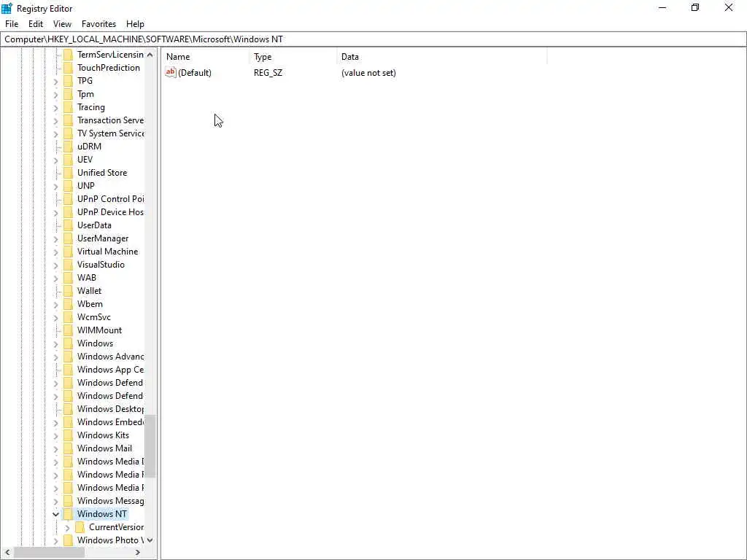Click the WIMMount folder icon
The image size is (747, 560).
[68, 330]
